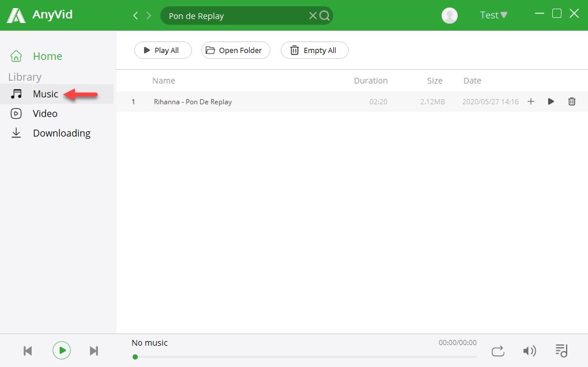Click the playback progress slider
588x367 pixels.
point(304,357)
